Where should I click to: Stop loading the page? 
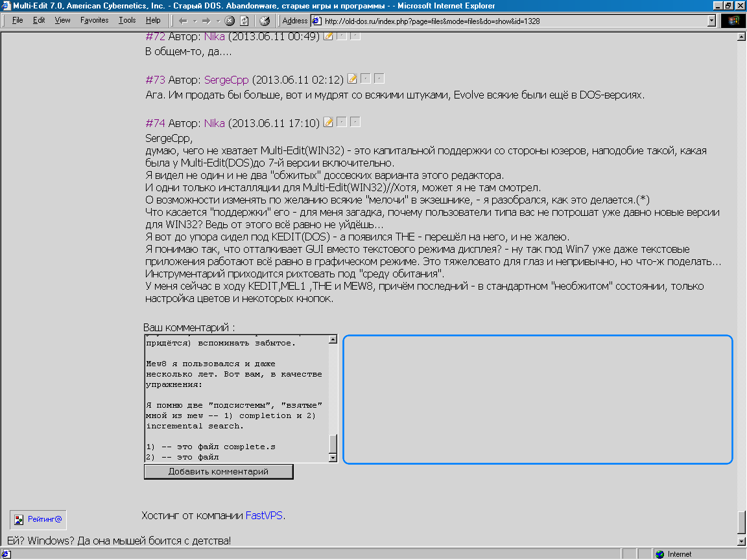[x=230, y=21]
